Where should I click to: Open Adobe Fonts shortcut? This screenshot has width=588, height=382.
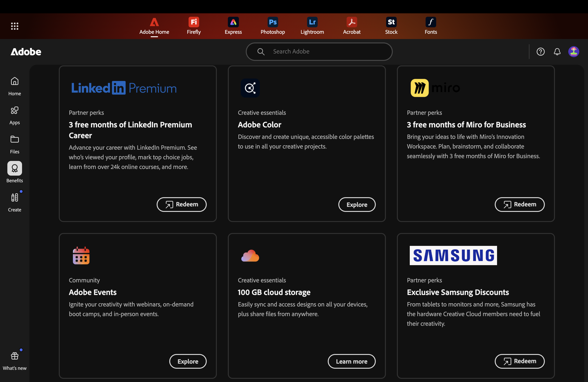[431, 26]
